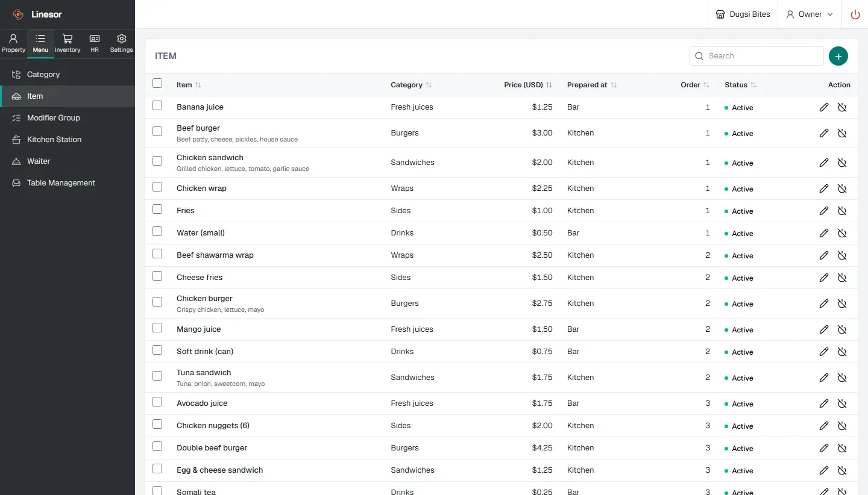
Task: Edit the Chicken sandwich item
Action: [x=824, y=163]
